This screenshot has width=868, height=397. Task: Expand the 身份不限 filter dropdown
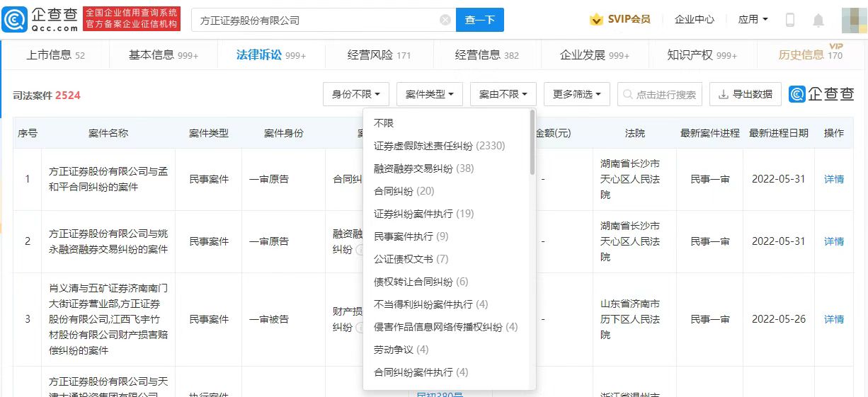[x=356, y=94]
